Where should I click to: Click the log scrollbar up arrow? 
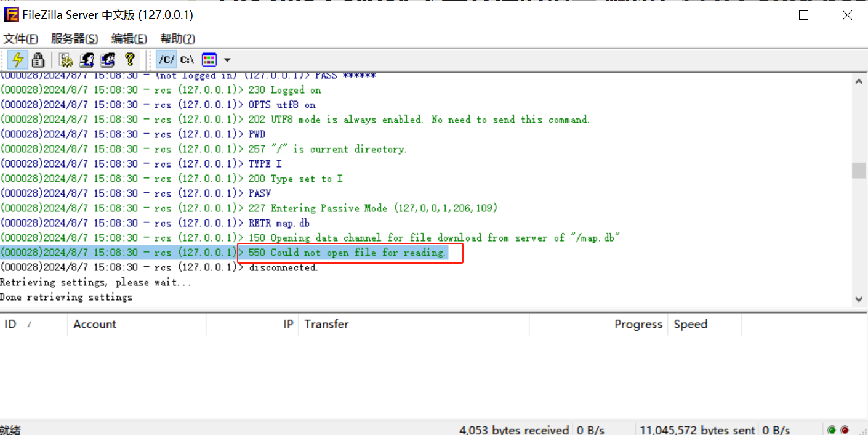[859, 81]
